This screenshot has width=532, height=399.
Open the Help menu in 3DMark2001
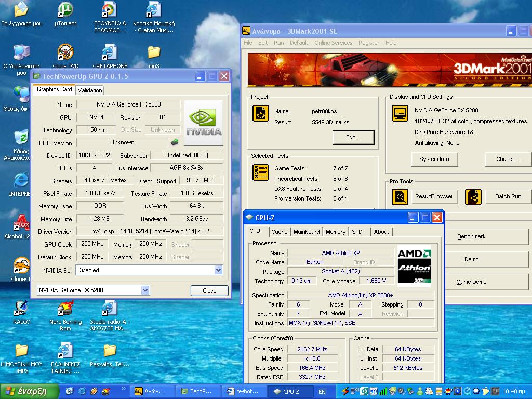391,43
